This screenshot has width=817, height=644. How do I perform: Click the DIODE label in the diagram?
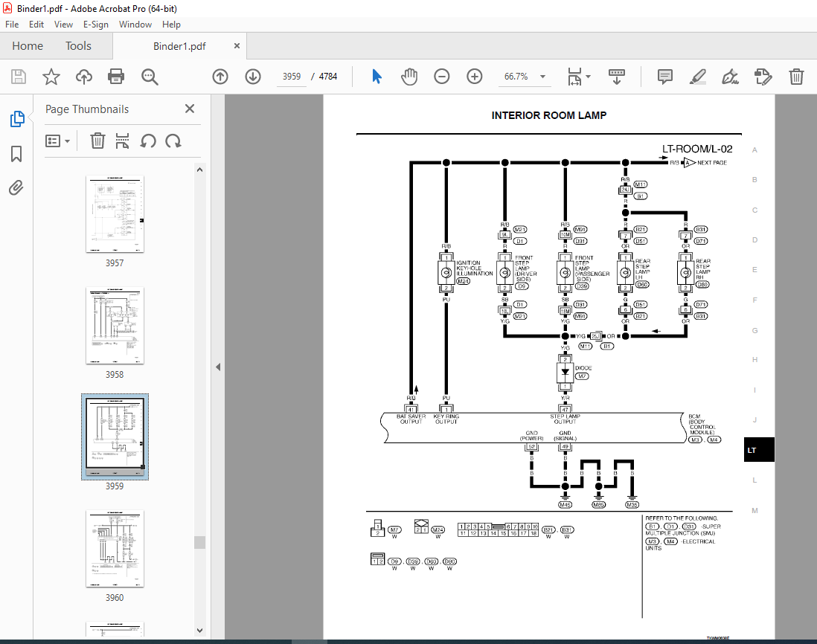583,368
